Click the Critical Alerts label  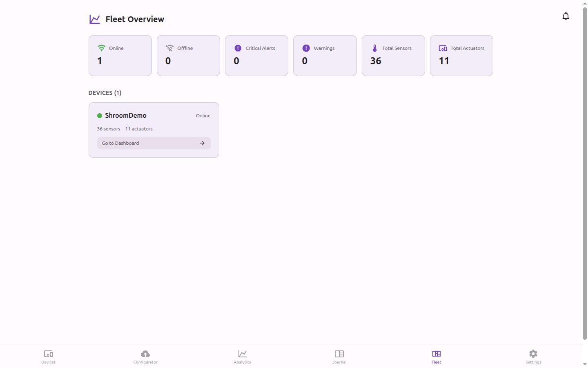(261, 48)
